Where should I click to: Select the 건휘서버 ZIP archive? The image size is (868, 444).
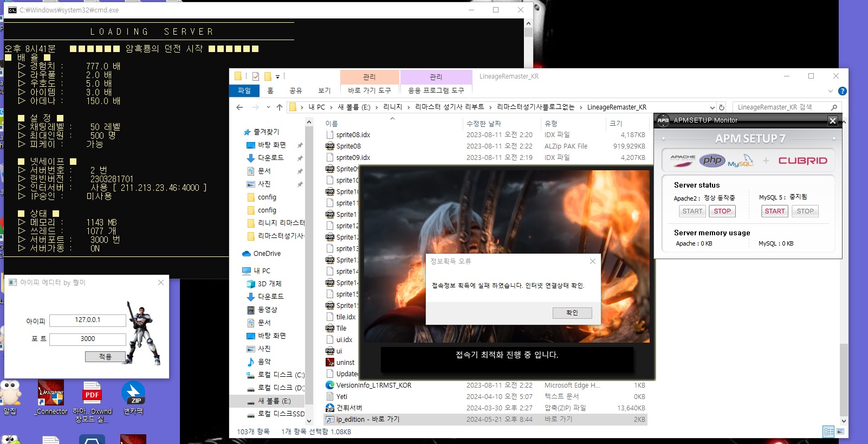pyautogui.click(x=344, y=408)
